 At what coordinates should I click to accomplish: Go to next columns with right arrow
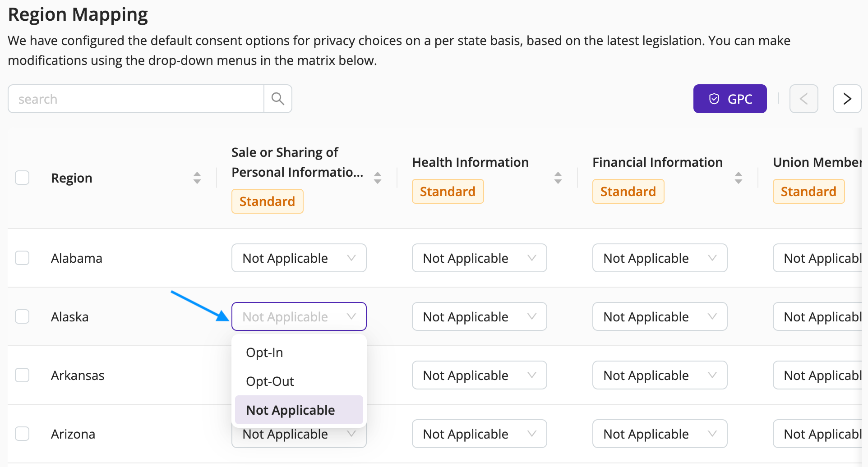coord(847,99)
